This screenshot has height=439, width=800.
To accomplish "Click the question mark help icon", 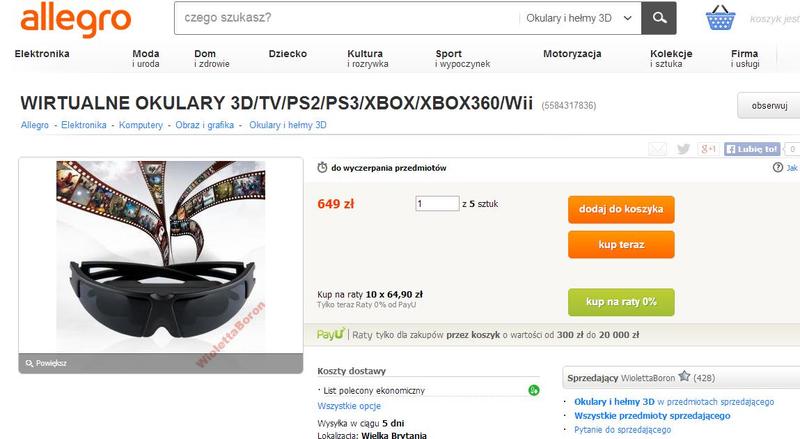I will (778, 167).
